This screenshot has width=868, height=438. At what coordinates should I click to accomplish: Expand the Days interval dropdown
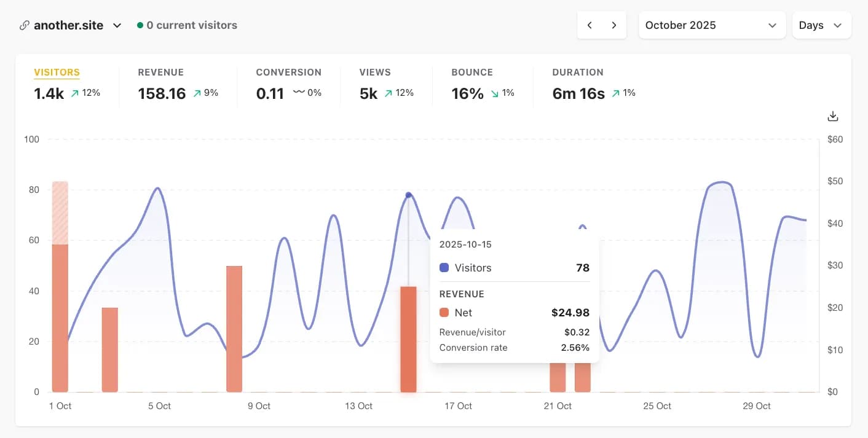[821, 25]
